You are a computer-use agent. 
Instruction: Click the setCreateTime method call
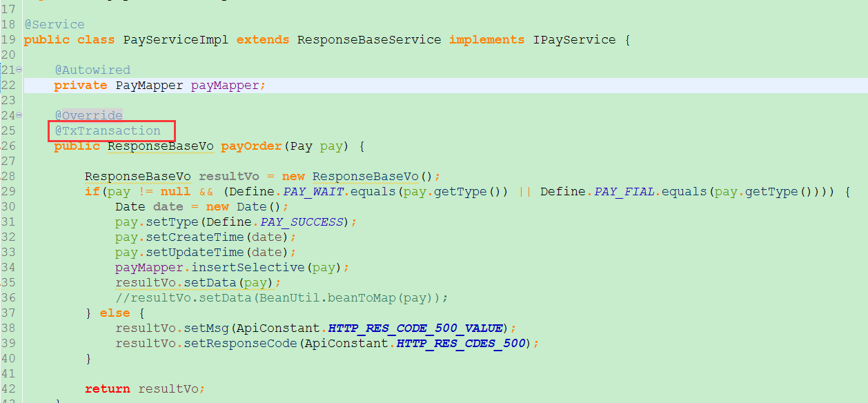(195, 237)
